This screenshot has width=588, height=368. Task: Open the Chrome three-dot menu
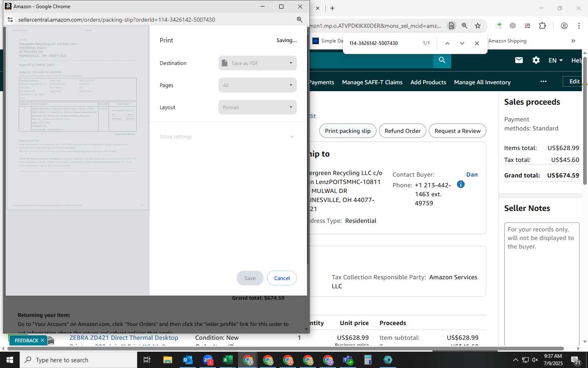[x=579, y=26]
